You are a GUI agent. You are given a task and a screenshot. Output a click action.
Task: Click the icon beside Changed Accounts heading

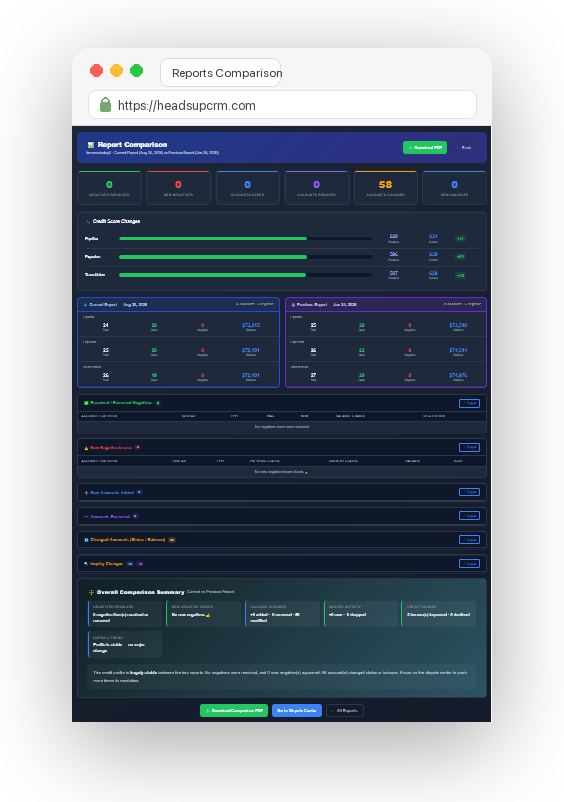click(86, 540)
